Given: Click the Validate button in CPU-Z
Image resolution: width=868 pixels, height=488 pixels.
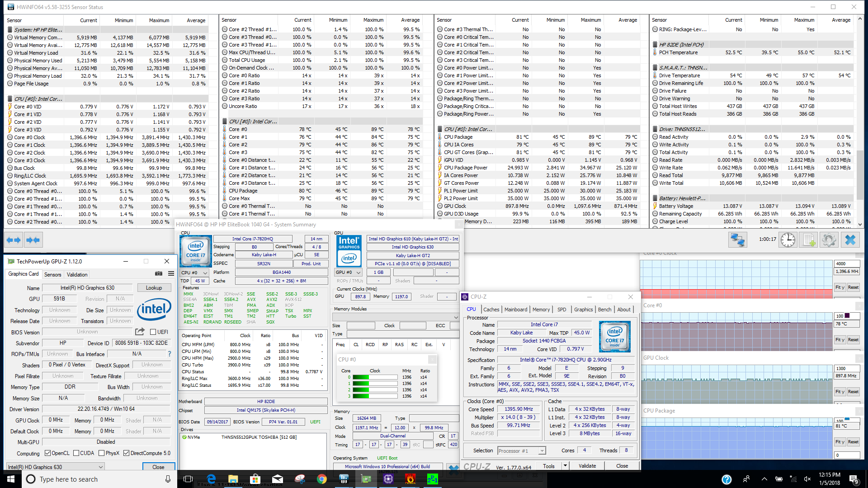Looking at the screenshot, I should click(x=587, y=466).
